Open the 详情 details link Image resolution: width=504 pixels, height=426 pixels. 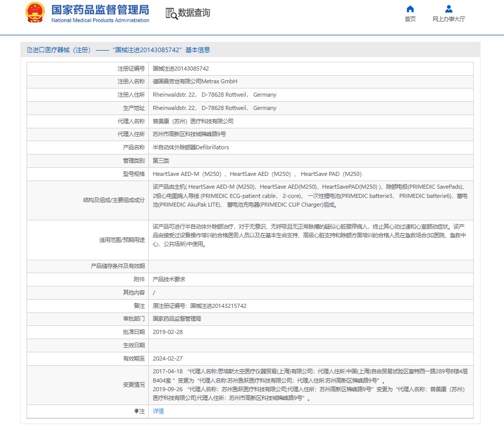(158, 411)
